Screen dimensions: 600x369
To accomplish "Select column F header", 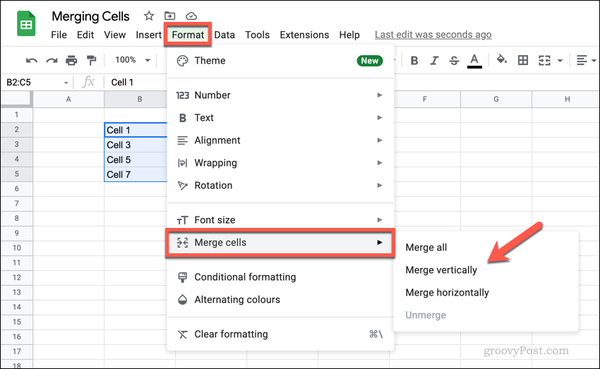I will point(425,99).
